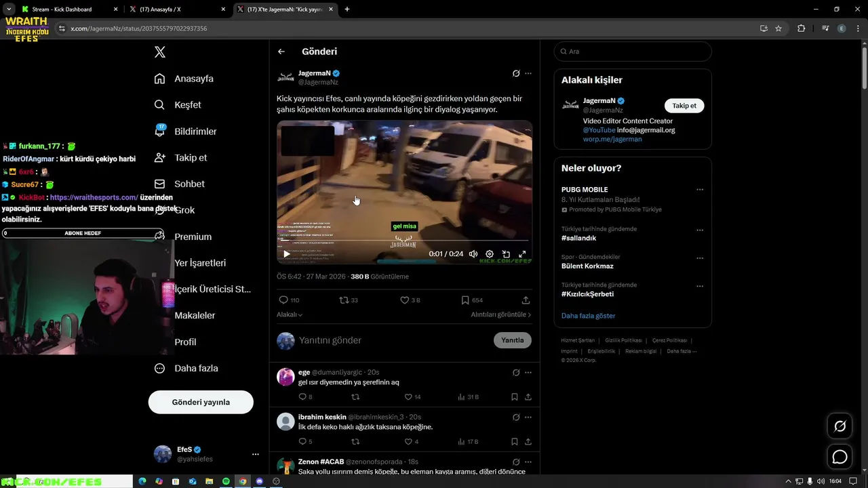Image resolution: width=868 pixels, height=488 pixels.
Task: Open the worp.me/jagerman link
Action: (x=612, y=139)
